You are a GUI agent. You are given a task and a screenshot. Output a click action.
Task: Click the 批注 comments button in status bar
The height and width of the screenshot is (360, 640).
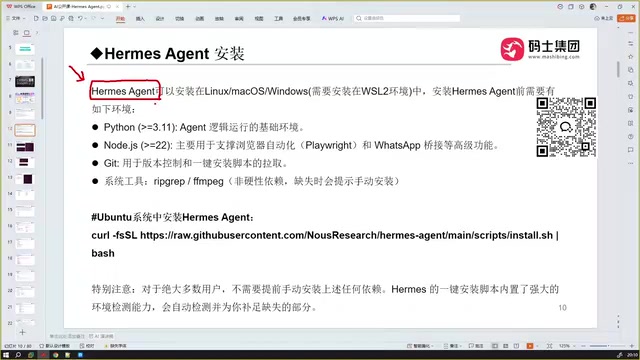(476, 346)
